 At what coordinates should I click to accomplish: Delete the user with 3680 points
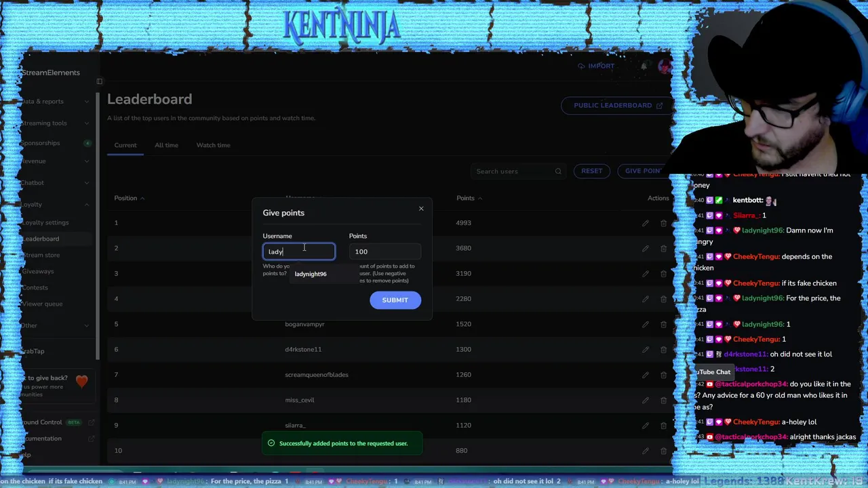coord(663,248)
